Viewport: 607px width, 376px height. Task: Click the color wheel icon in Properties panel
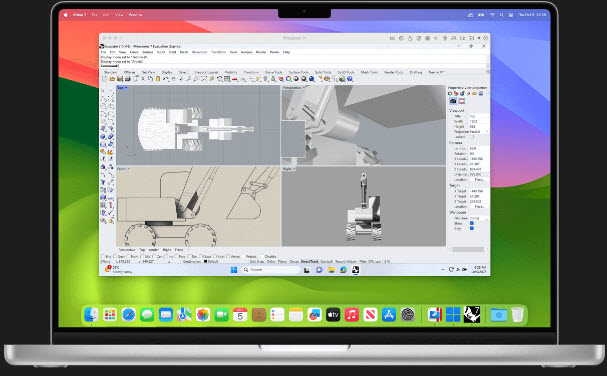(450, 93)
